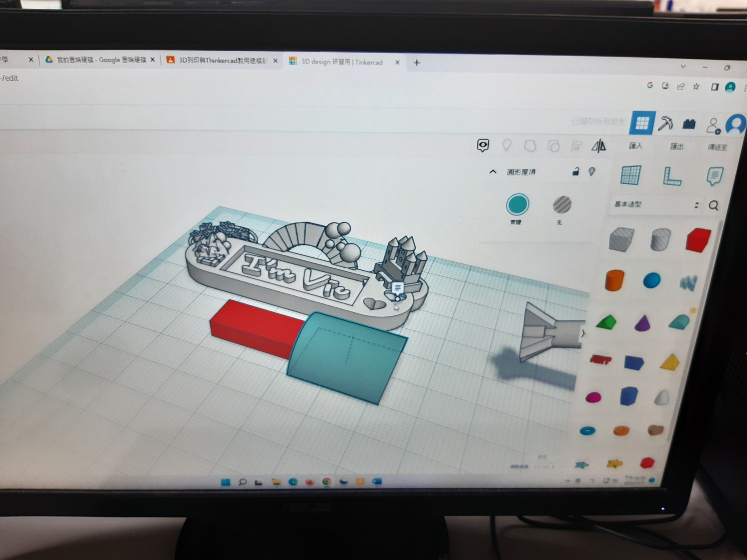747x560 pixels.
Task: Pick the gray hole Box shape
Action: point(621,239)
